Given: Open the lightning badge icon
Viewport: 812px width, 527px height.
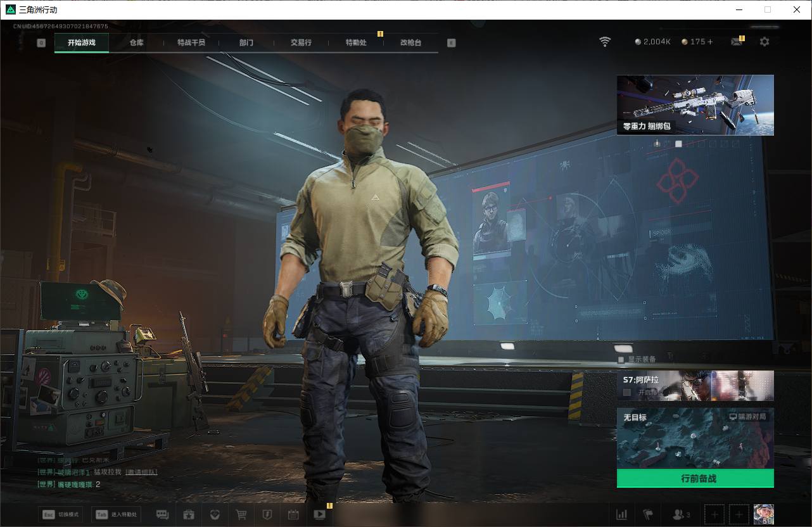Looking at the screenshot, I should (x=267, y=514).
